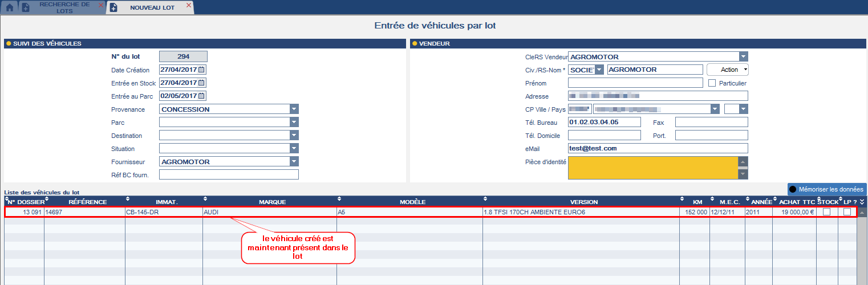Close the RECHERCHE DE LOTS tab
This screenshot has height=285, width=868.
[x=102, y=5]
